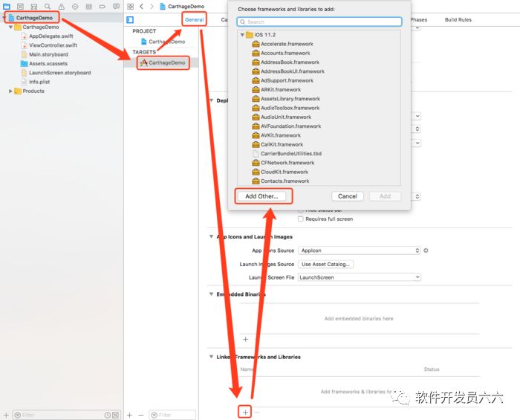Screen dimensions: 520x420
Task: Expand the Products folder
Action: pos(10,91)
